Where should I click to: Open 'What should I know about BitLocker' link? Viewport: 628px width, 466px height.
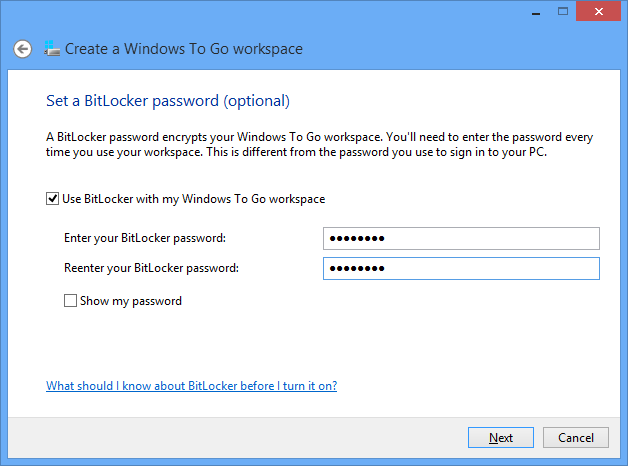pos(191,386)
